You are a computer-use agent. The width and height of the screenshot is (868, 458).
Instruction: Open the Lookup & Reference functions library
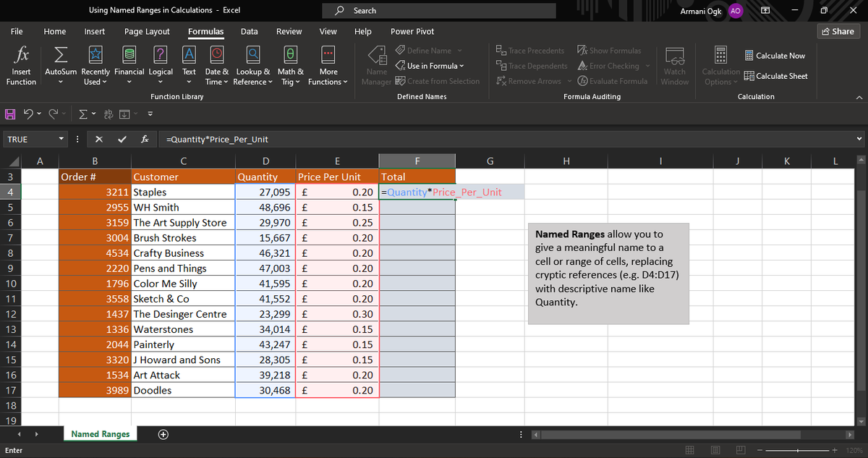[253, 67]
